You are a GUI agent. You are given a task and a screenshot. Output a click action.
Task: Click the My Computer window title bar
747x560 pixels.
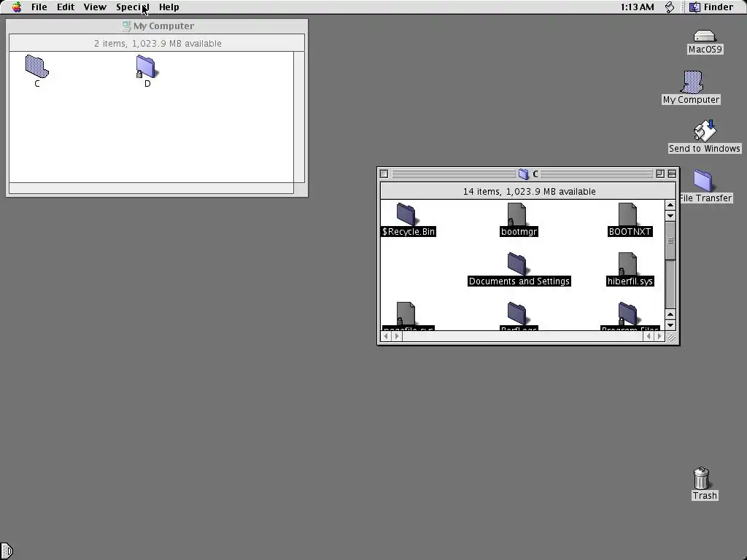[x=158, y=26]
